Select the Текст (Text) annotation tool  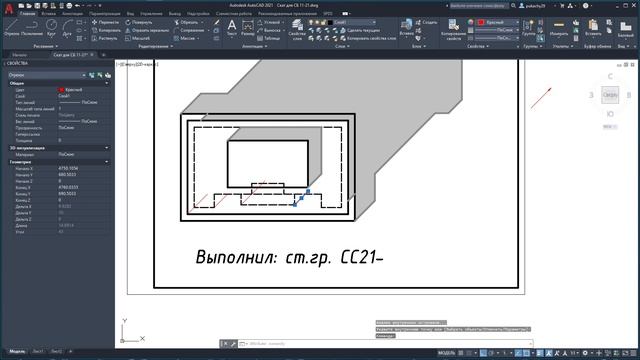(231, 28)
